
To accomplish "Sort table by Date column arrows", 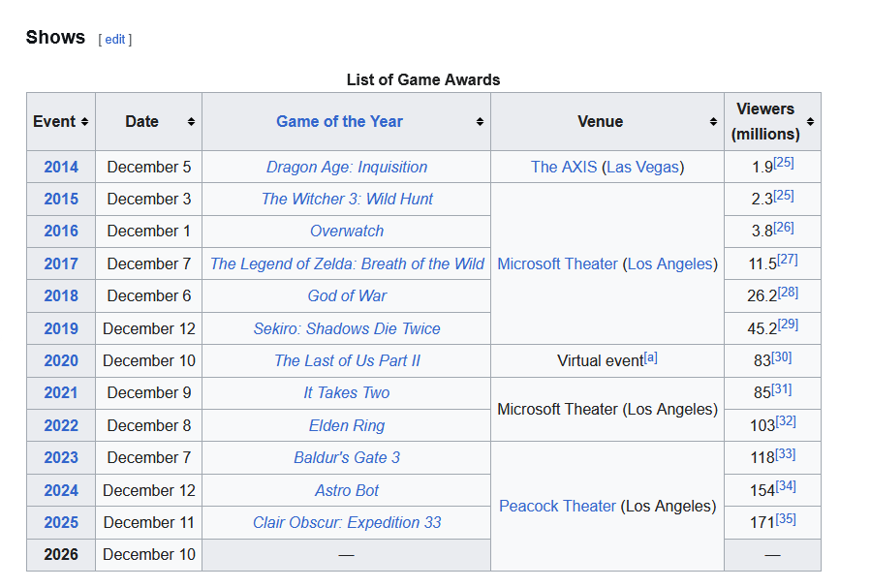I will click(191, 122).
